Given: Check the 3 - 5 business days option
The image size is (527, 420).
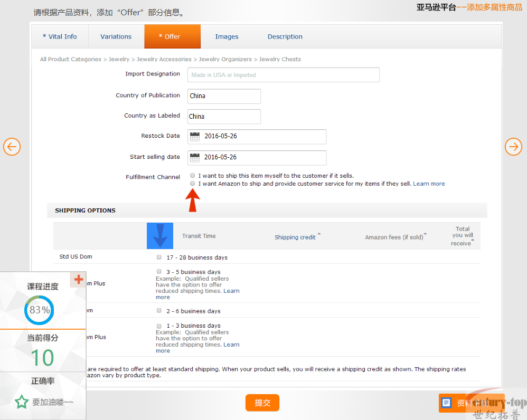Looking at the screenshot, I should coord(159,271).
